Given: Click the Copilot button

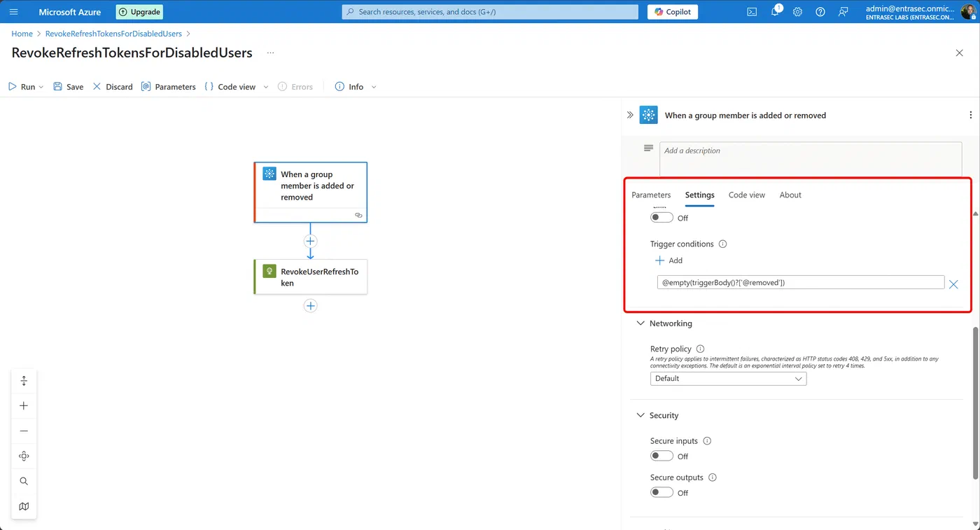Looking at the screenshot, I should tap(673, 12).
